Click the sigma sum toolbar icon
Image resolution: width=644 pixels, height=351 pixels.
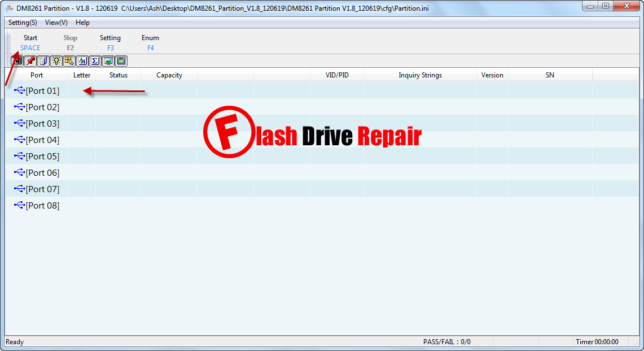click(95, 61)
